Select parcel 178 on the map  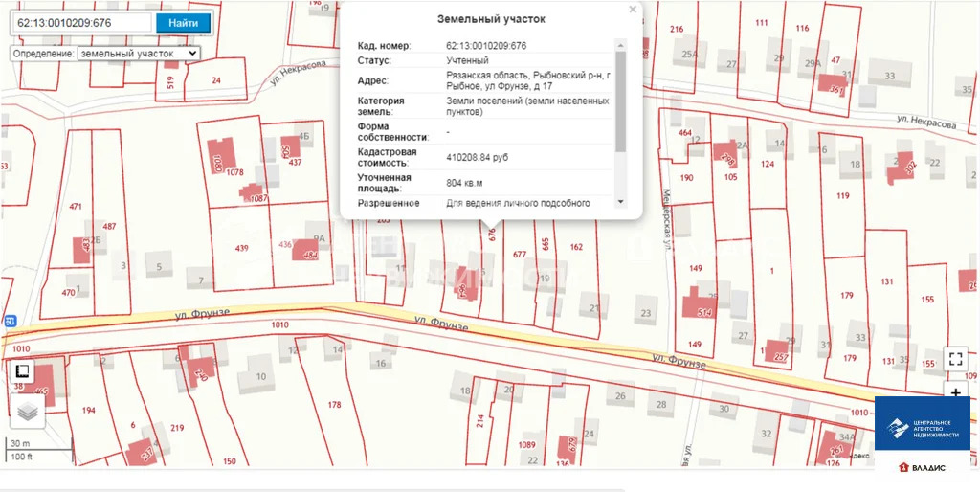pyautogui.click(x=334, y=405)
